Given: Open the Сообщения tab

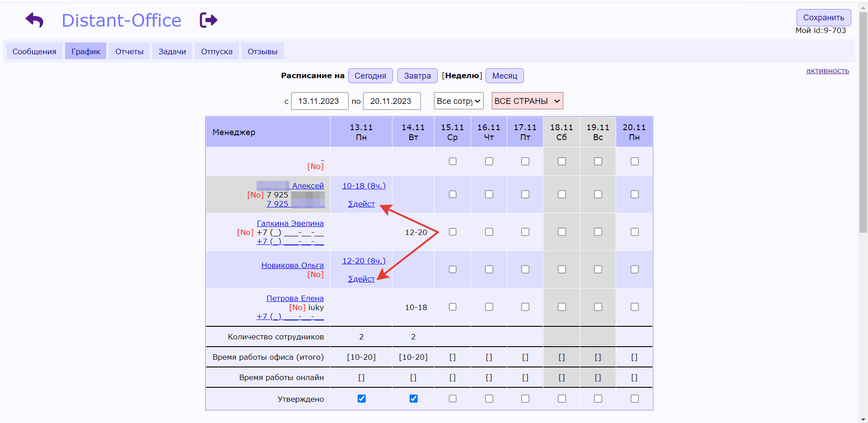Looking at the screenshot, I should click(x=34, y=52).
